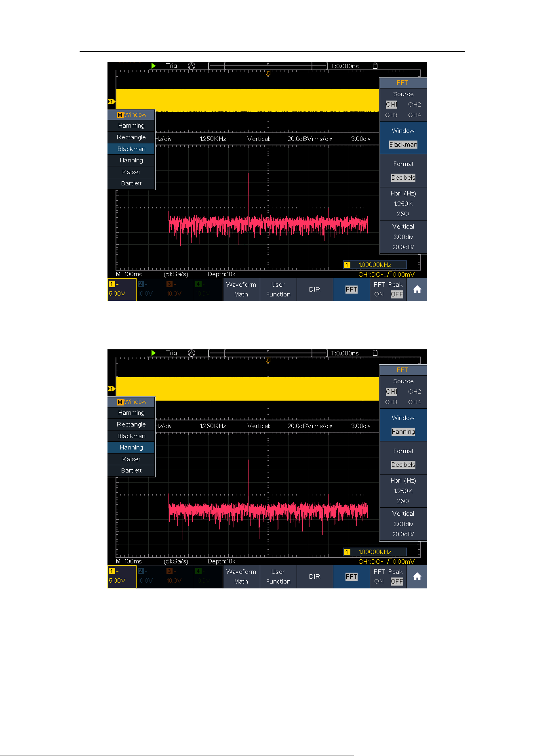Open Format Decibels option in Blackman screen
Viewport: 535px width, 756px height.
(403, 171)
